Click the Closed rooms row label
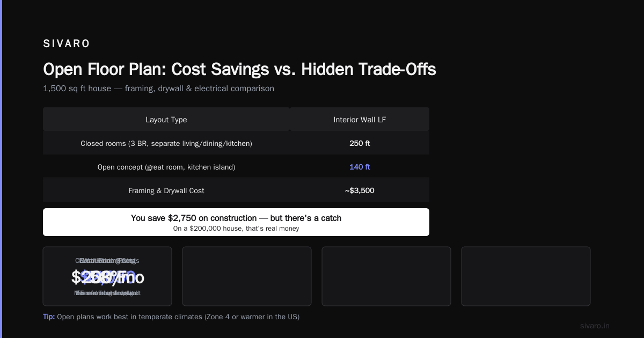 (x=166, y=143)
